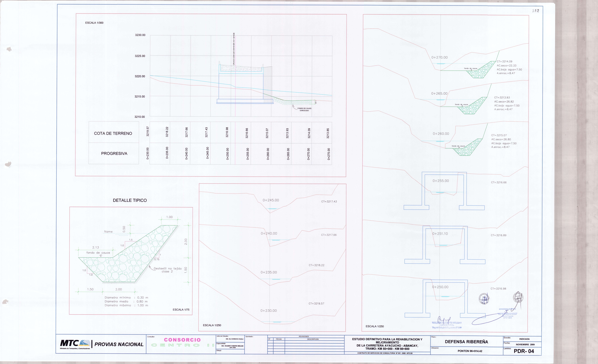Click the CONTRATO DE SERVICIOS DE CONSULTORIA line
Screen dimensions: 598x364
385,353
